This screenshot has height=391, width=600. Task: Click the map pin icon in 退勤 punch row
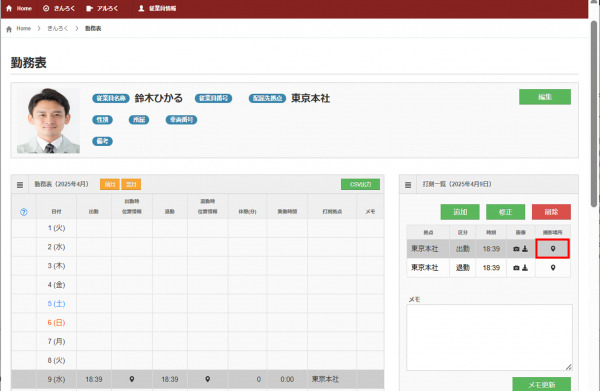click(553, 268)
